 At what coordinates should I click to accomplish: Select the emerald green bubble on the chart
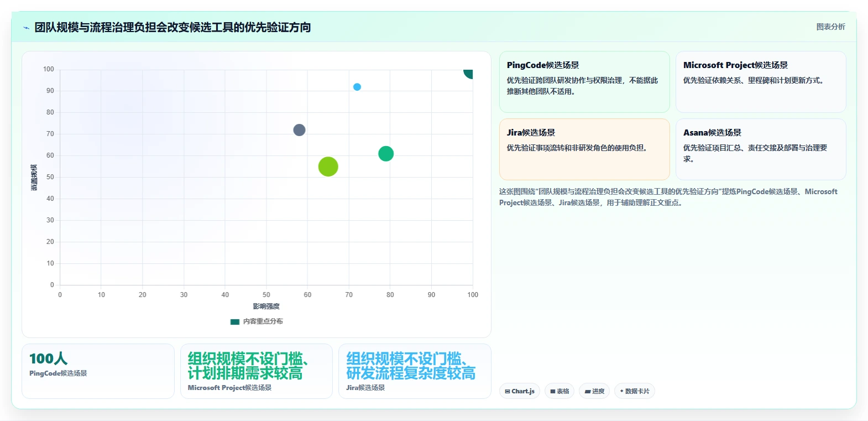tap(386, 154)
